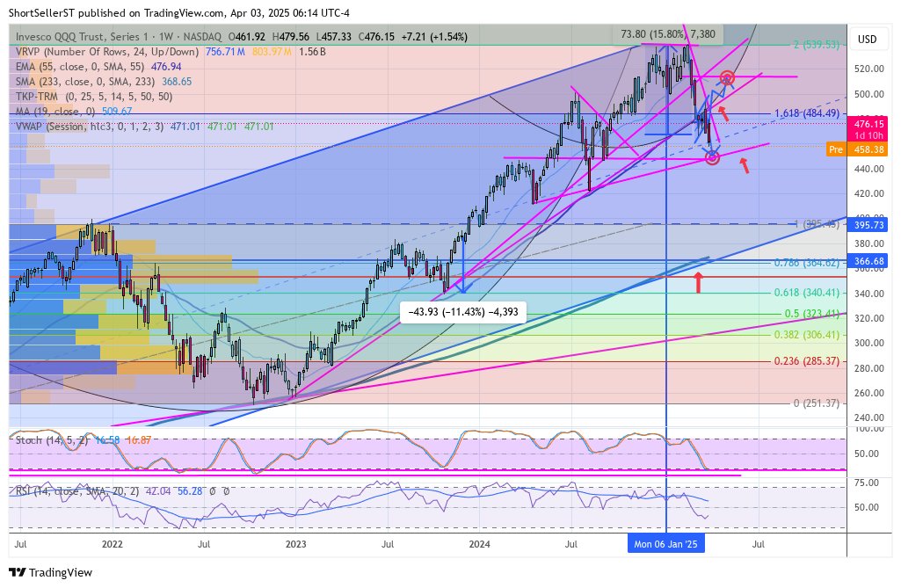Click the 2022 label on time axis
This screenshot has width=901, height=588.
(x=112, y=544)
